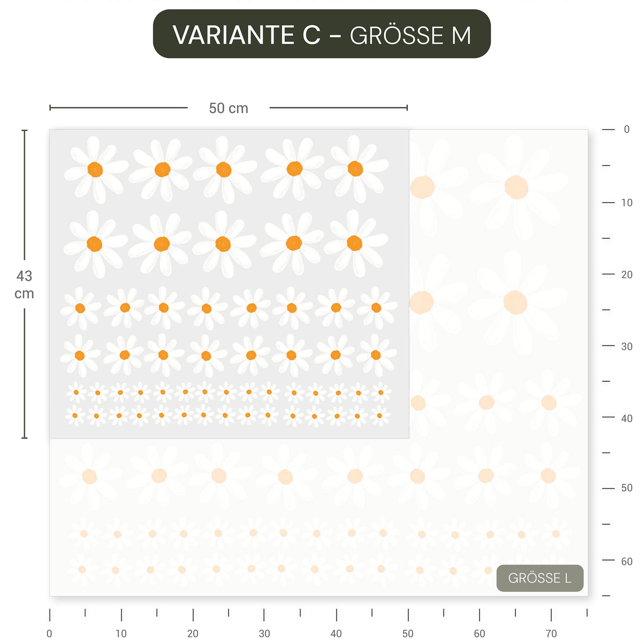Image resolution: width=644 pixels, height=644 pixels.
Task: Click the "40" mark on the bottom ruler
Action: 336,633
